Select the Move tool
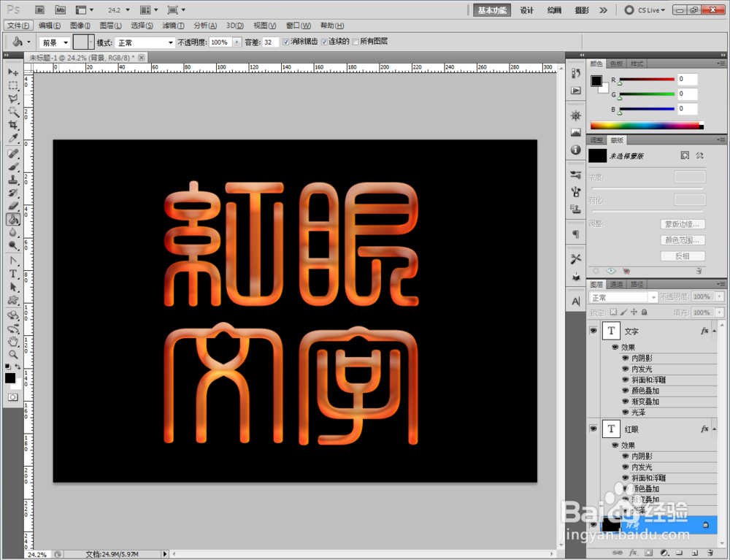This screenshot has width=730, height=560. pos(13,72)
